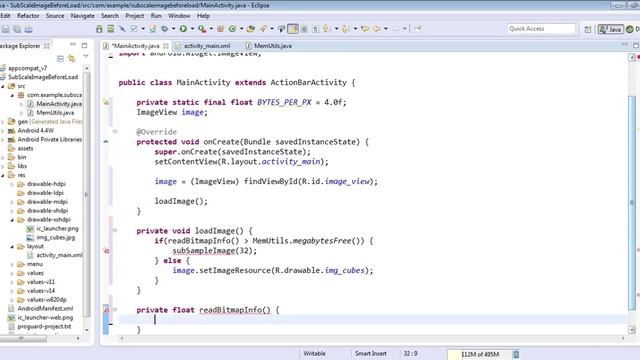The height and width of the screenshot is (360, 640).
Task: Toggle Show Whitespace Characters in toolbar
Action: (x=316, y=29)
